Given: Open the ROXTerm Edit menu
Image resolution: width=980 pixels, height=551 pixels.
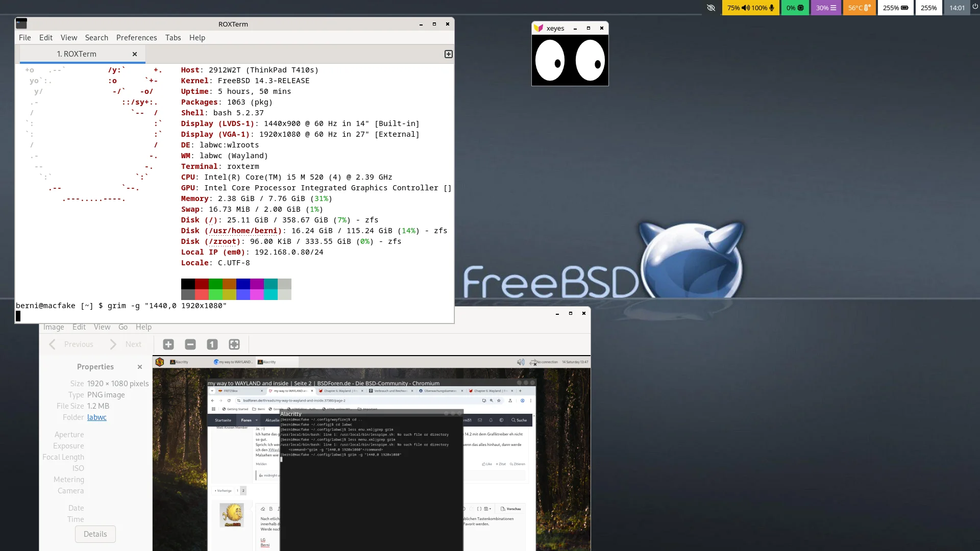Looking at the screenshot, I should 46,38.
